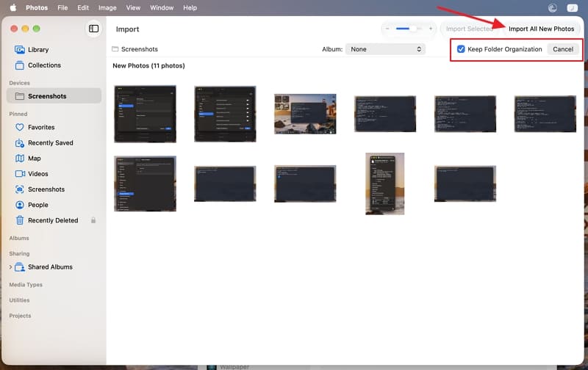Select the tall portrait screenshot thumbnail
The image size is (588, 370).
tap(385, 184)
